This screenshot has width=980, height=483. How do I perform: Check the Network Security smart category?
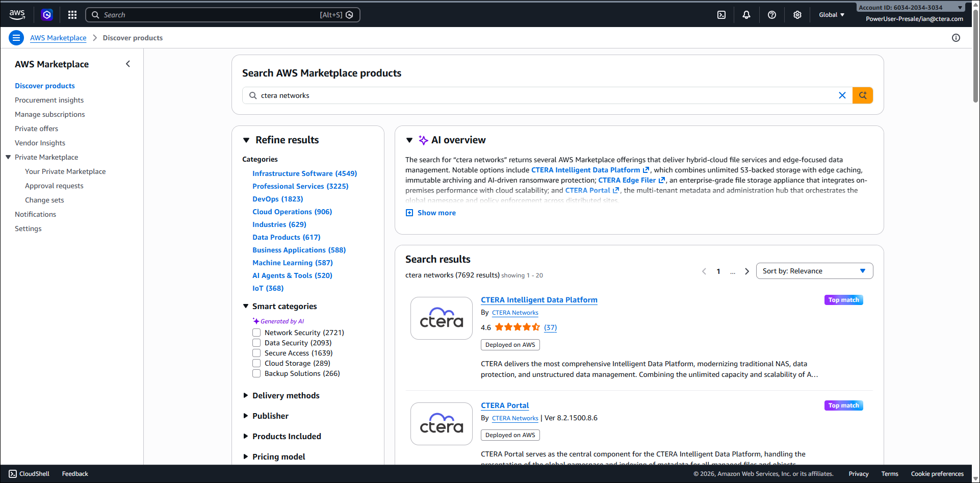tap(256, 333)
